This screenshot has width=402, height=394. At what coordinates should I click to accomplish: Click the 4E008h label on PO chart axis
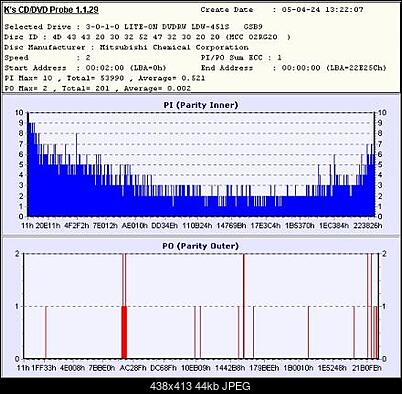pyautogui.click(x=72, y=368)
